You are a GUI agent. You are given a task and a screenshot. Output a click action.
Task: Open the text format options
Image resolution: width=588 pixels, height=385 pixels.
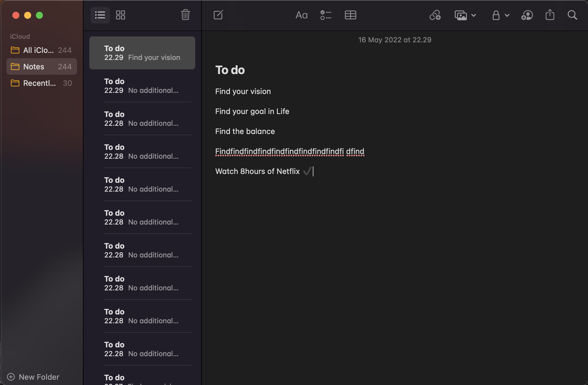pyautogui.click(x=301, y=15)
